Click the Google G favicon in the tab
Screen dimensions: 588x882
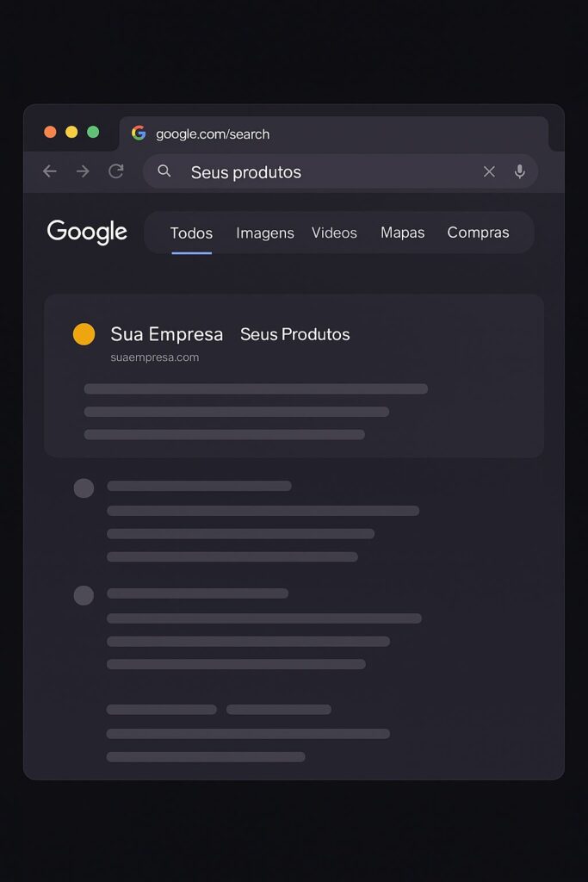139,134
